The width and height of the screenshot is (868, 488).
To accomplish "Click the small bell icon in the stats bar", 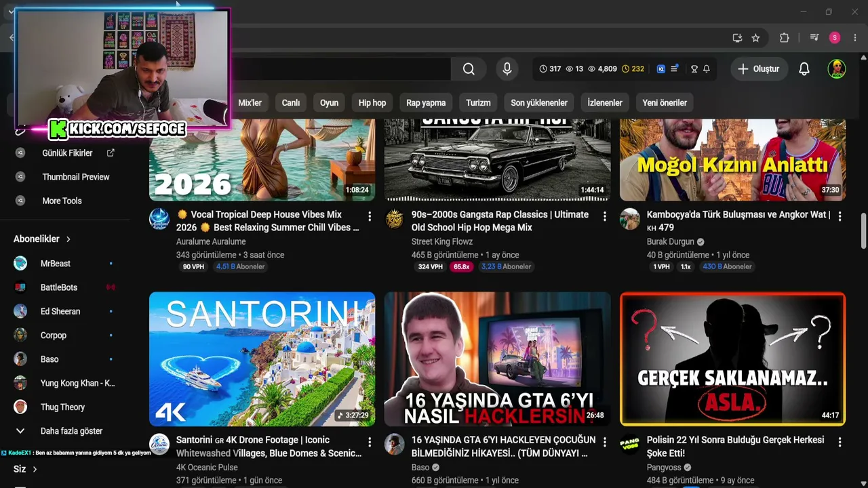I will pos(707,69).
